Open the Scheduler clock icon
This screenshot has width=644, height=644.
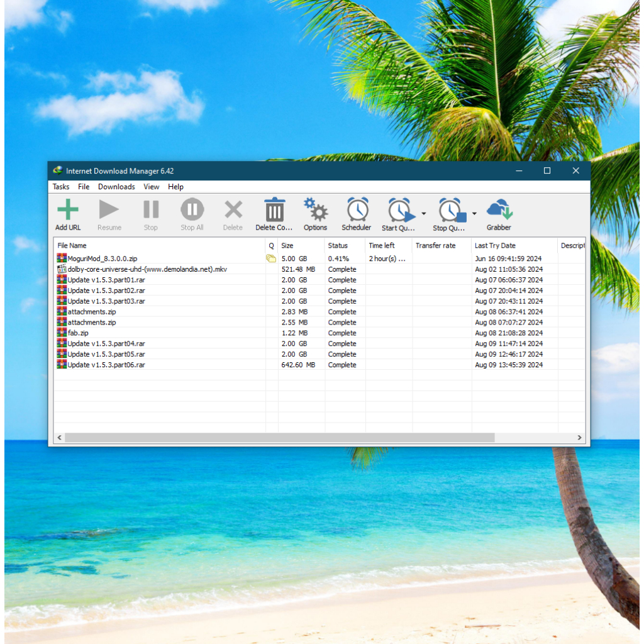point(357,210)
